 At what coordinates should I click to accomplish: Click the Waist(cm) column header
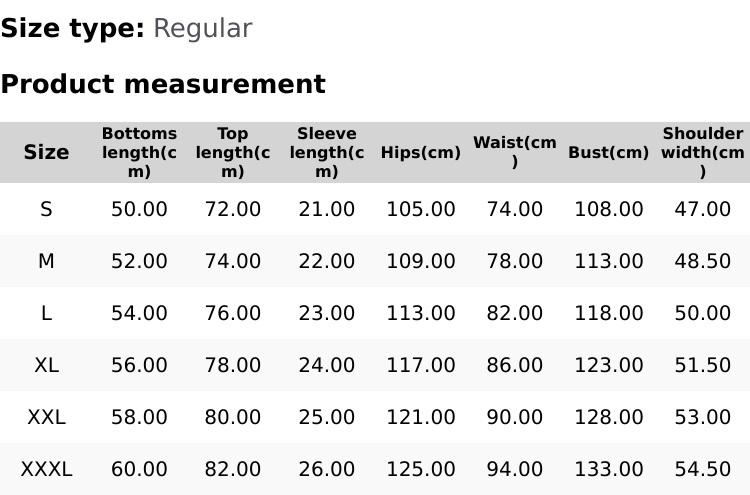[x=514, y=152]
